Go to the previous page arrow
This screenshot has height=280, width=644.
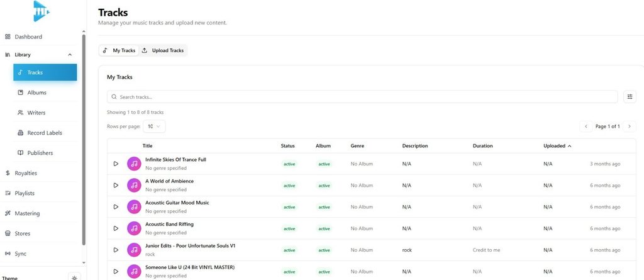(586, 126)
